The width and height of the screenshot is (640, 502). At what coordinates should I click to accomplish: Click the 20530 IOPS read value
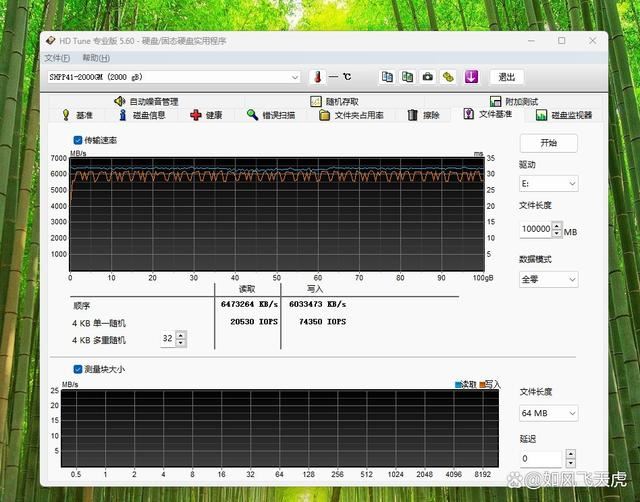[x=254, y=322]
